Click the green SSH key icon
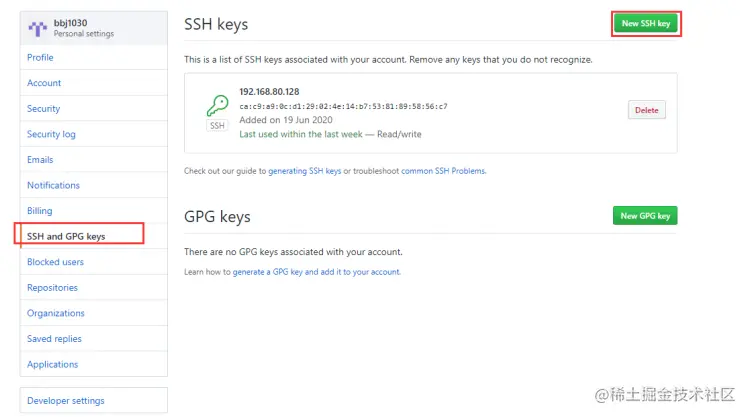This screenshot has height=417, width=749. 217,108
